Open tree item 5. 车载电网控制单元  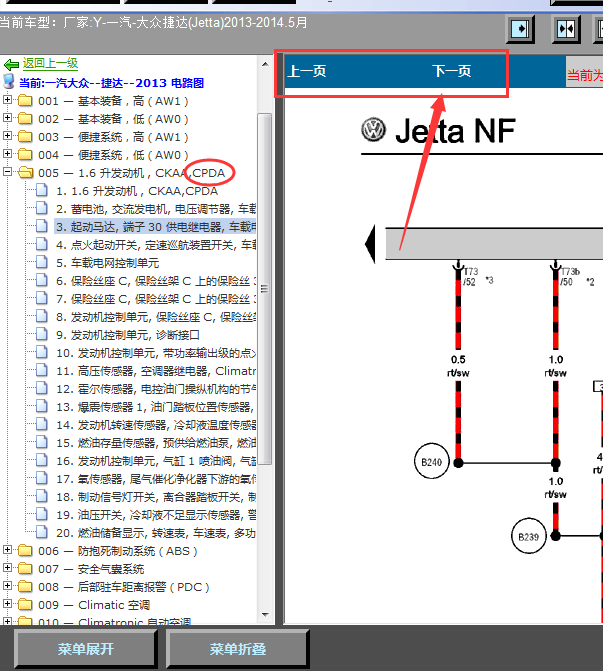(107, 263)
